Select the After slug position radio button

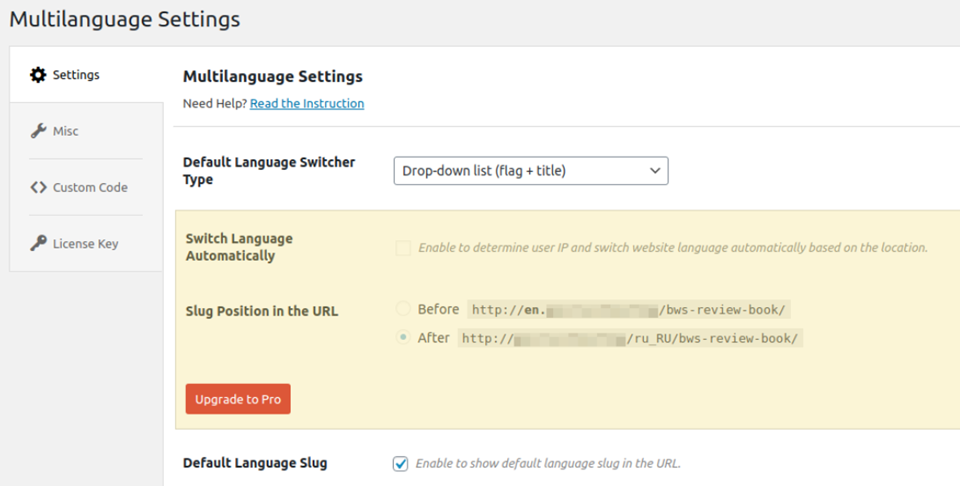point(403,338)
